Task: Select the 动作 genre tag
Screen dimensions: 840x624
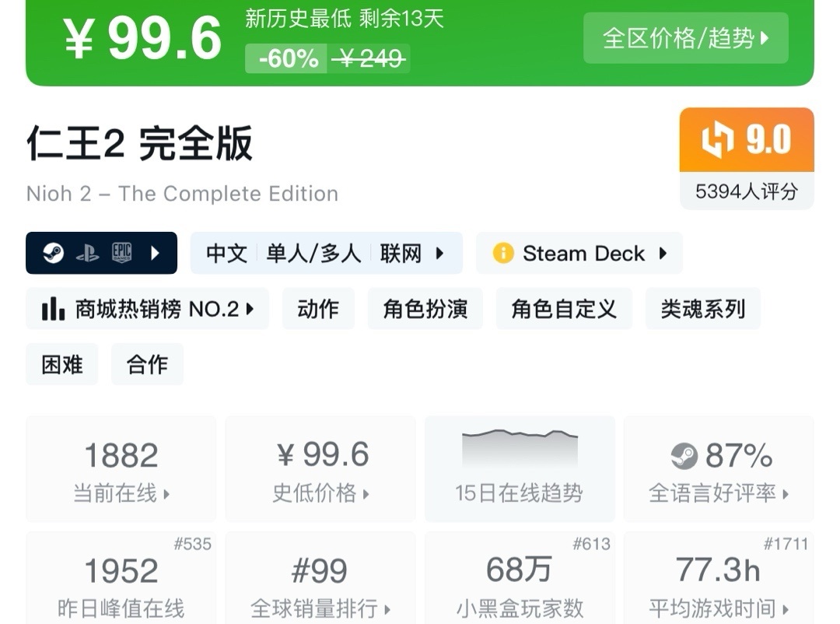Action: point(318,309)
